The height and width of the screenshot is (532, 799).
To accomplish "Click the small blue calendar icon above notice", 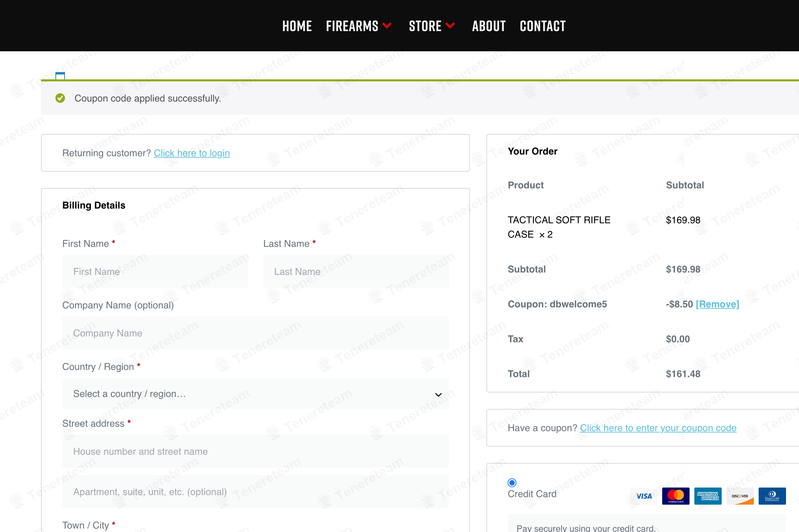I will point(60,76).
